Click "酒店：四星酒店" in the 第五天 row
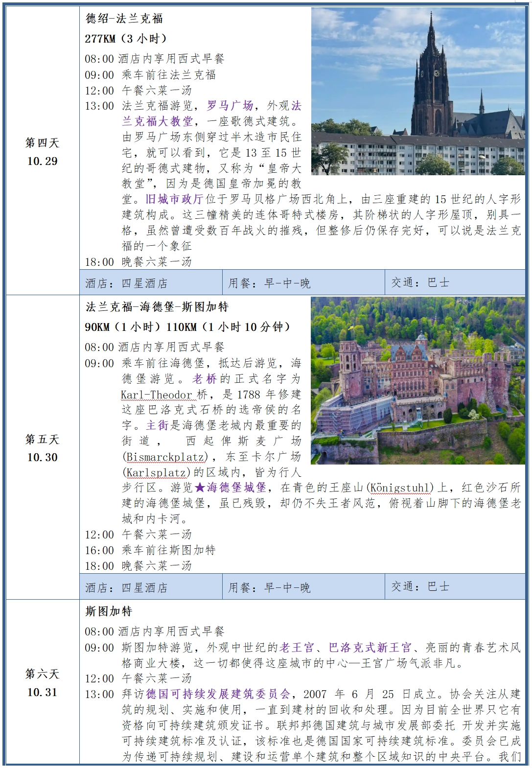This screenshot has width=532, height=770. [x=126, y=587]
